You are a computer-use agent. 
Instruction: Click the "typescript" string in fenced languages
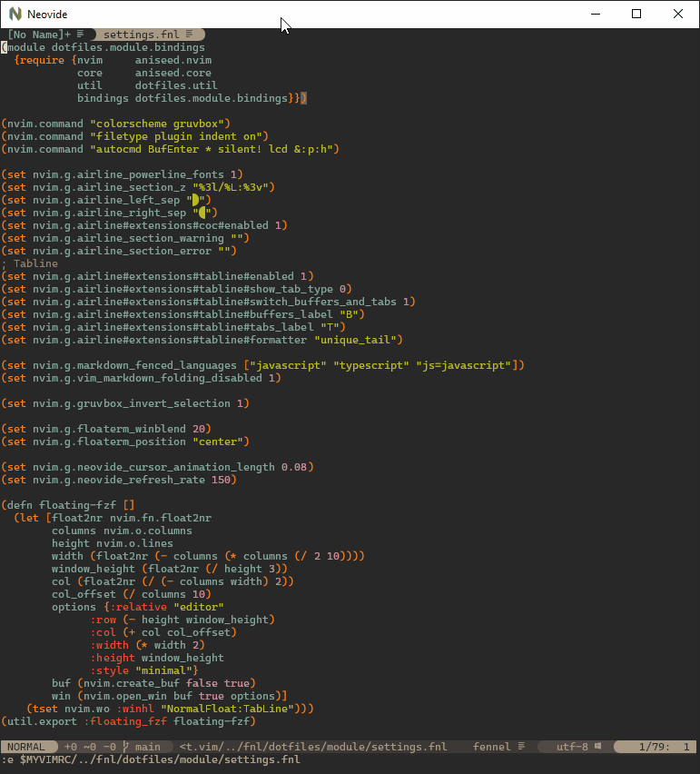click(371, 366)
